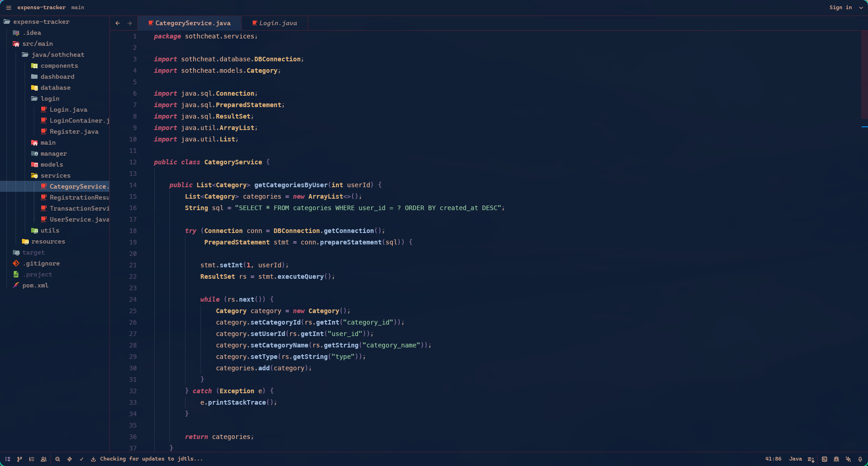Image resolution: width=868 pixels, height=466 pixels.
Task: Expand the dashboard folder
Action: point(55,76)
